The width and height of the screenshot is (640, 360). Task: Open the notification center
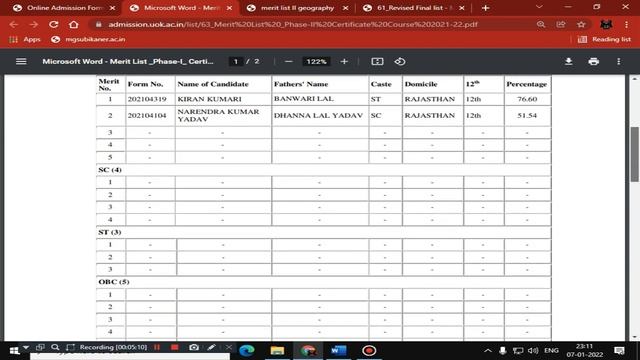[619, 351]
